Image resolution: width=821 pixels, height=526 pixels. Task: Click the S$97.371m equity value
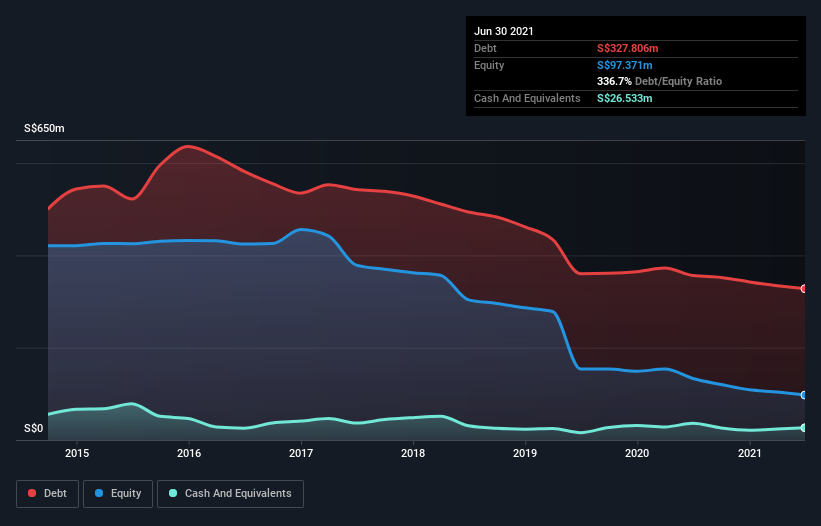[x=625, y=65]
